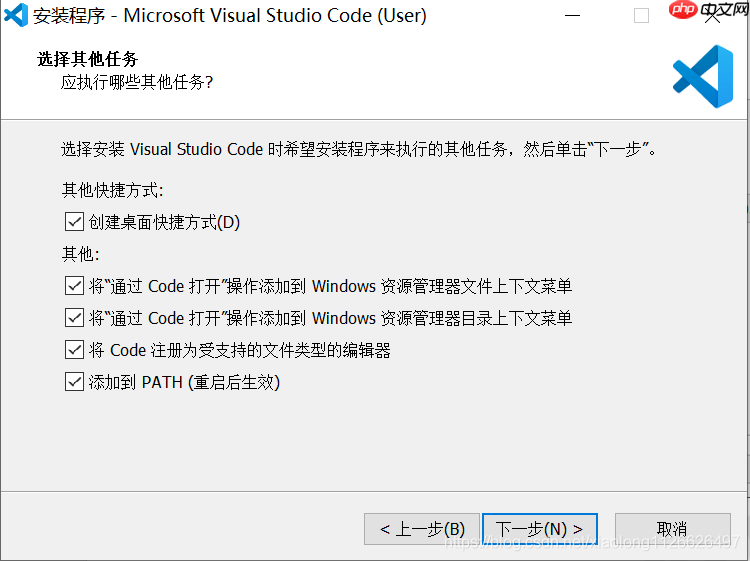Proceed with the 下一步(N) button

point(540,529)
